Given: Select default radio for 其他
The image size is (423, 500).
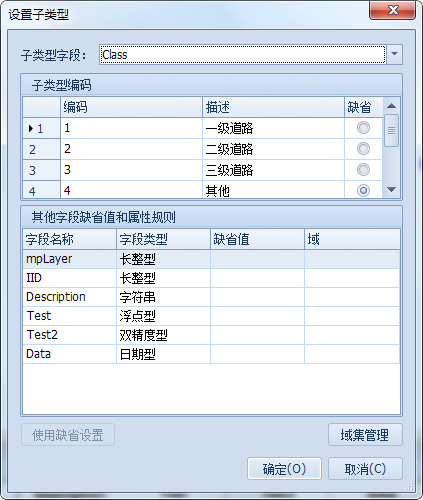Looking at the screenshot, I should pos(363,190).
